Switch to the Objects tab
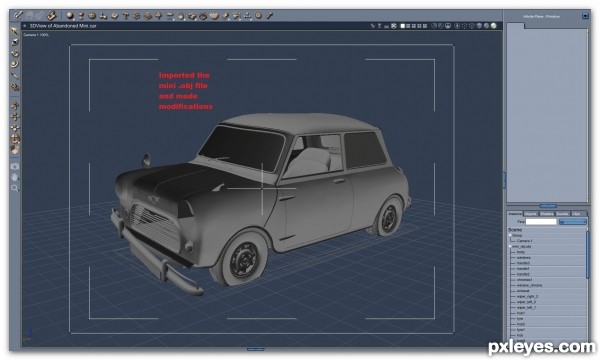This screenshot has width=600, height=360. click(x=531, y=214)
